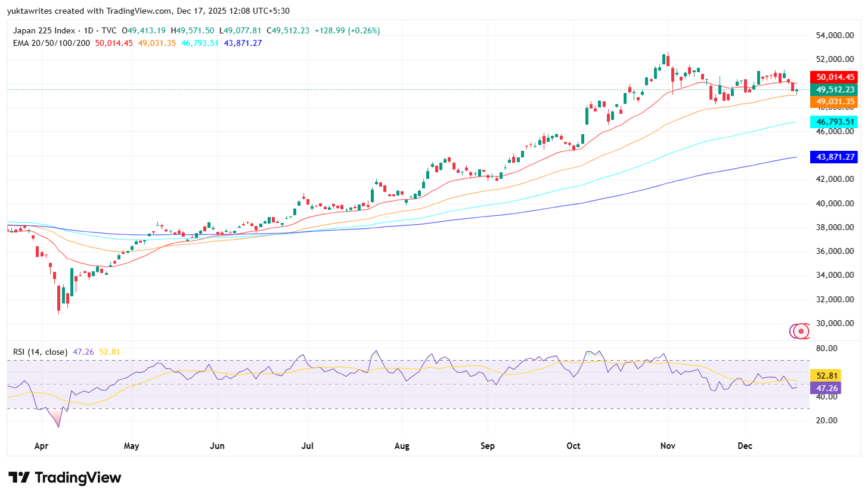Click the blue EMA 200 flag 43,871.27
The image size is (868, 499).
tap(835, 157)
